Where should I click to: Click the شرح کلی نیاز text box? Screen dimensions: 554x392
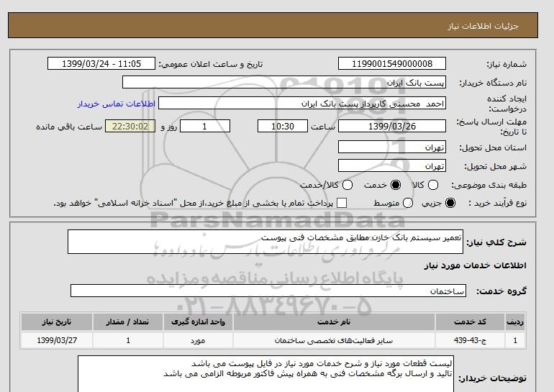[x=265, y=242]
